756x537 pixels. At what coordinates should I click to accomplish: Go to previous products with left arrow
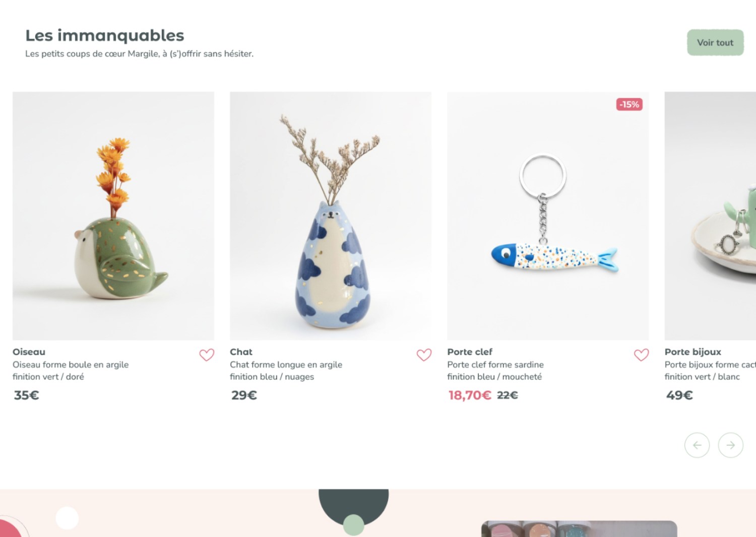pyautogui.click(x=697, y=445)
